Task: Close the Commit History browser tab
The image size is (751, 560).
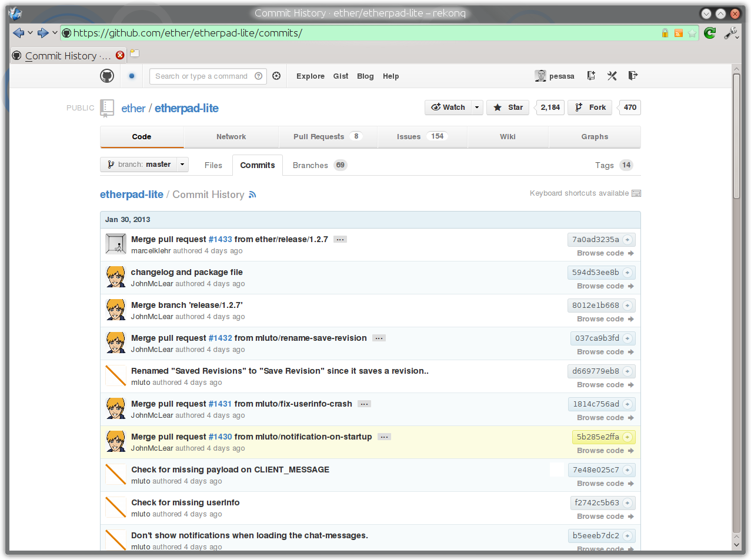Action: coord(120,55)
